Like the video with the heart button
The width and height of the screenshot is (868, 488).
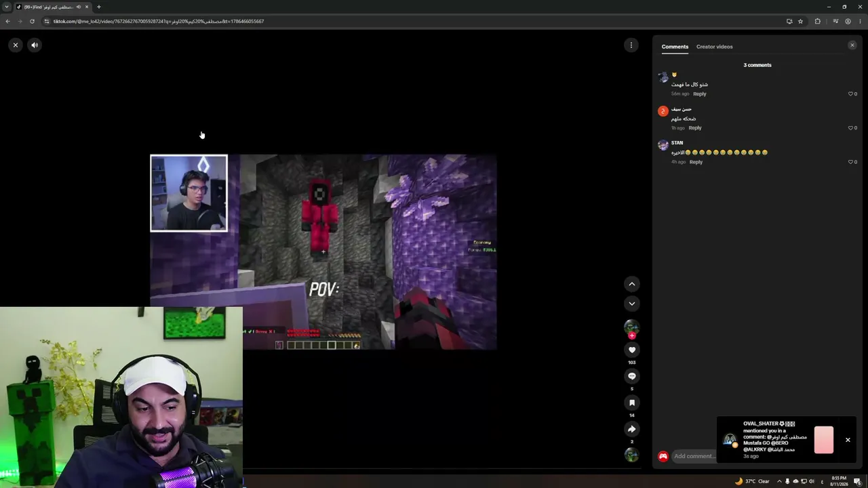pos(631,350)
